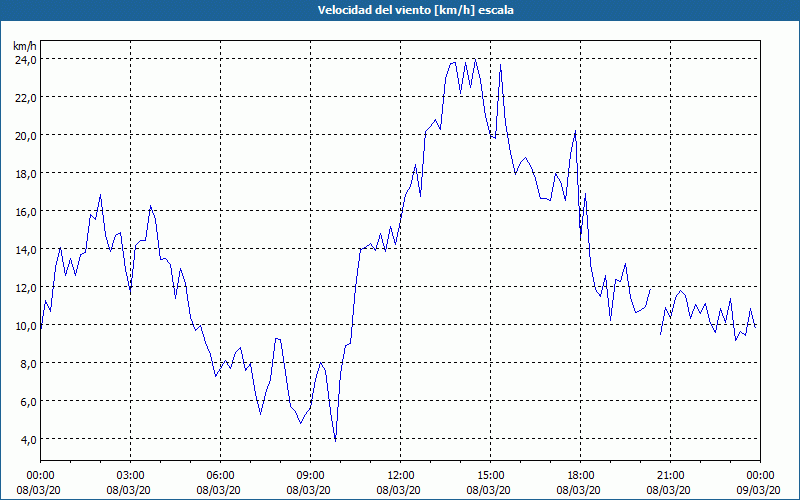Screen dimensions: 800x500
Task: Click the wind speed peak near 14:30
Action: (476, 59)
